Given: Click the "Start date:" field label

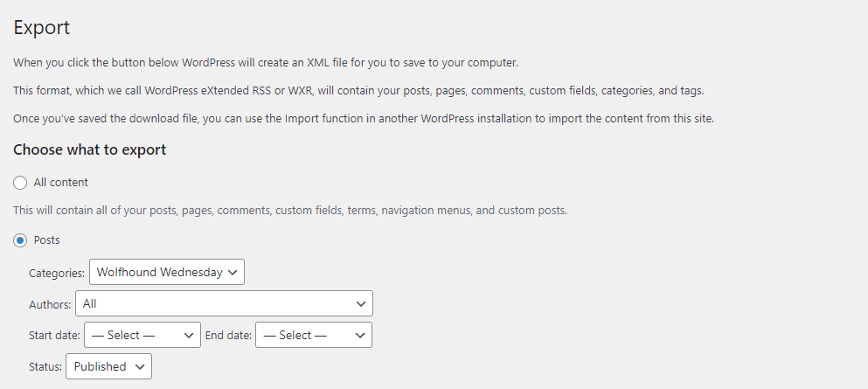Looking at the screenshot, I should click(x=54, y=335).
